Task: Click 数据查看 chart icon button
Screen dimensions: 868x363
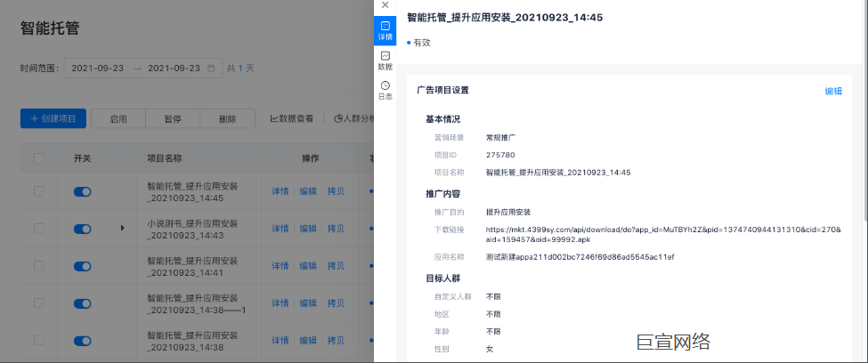Action: pos(292,118)
